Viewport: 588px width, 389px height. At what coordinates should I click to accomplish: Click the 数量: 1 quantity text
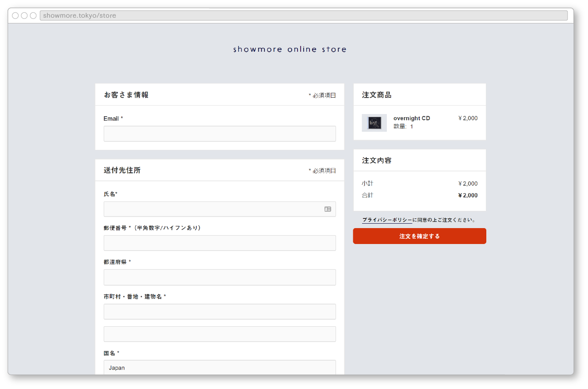coord(403,126)
